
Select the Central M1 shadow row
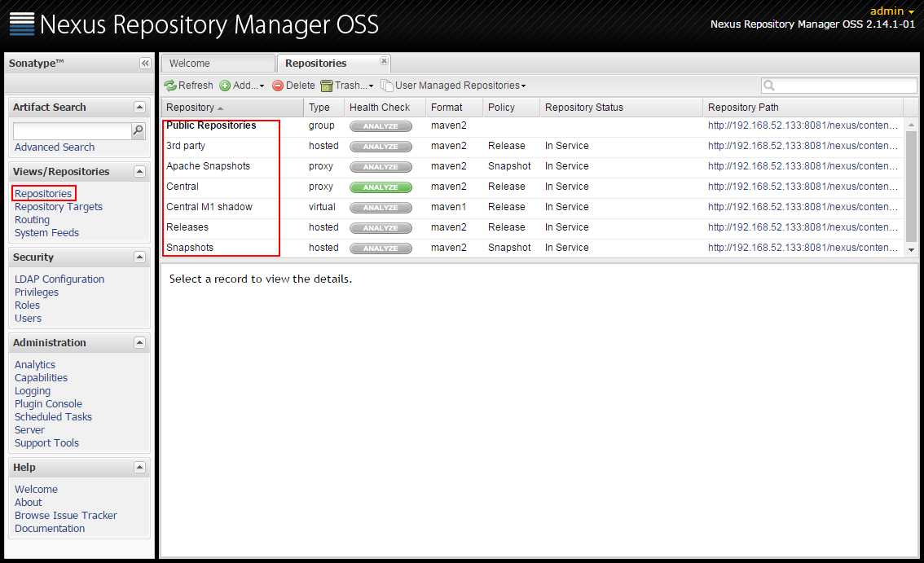pyautogui.click(x=532, y=207)
